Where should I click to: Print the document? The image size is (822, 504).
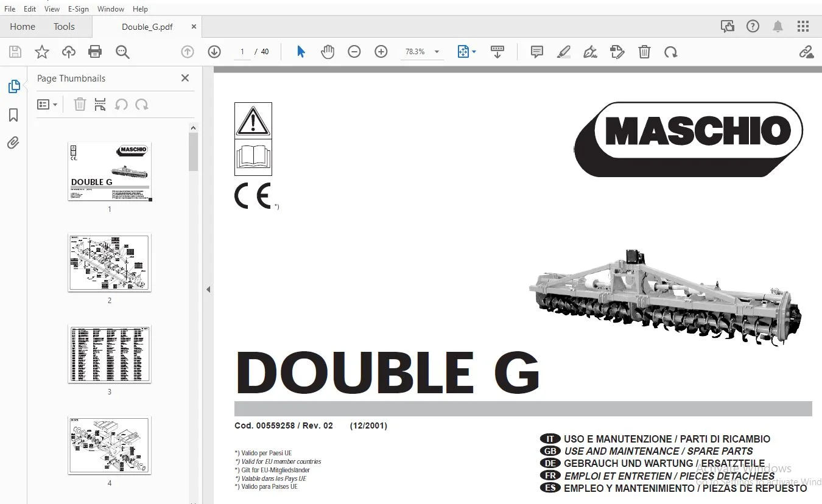95,52
